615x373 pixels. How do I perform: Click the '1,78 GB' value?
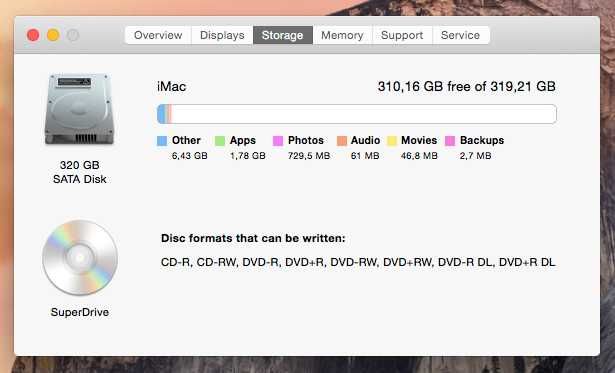248,156
